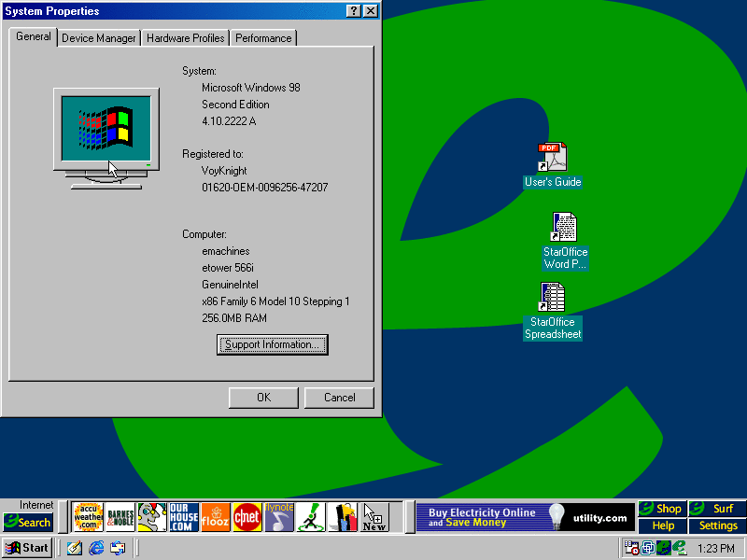This screenshot has width=747, height=560.
Task: Open the Performance tab
Action: point(263,38)
